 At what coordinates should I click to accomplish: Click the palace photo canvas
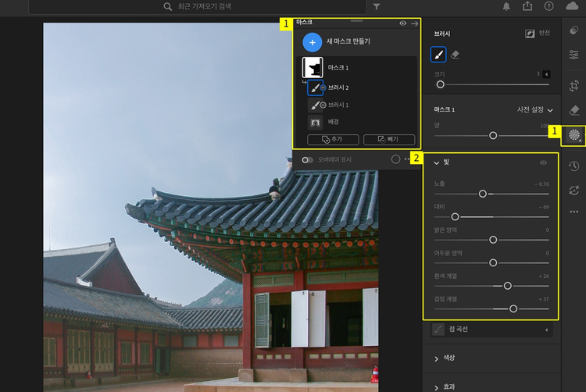[x=210, y=207]
